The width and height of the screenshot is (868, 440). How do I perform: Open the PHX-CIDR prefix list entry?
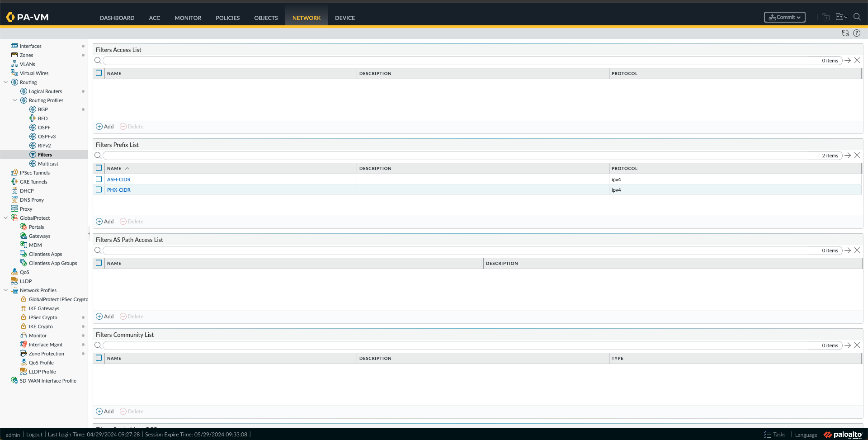[x=118, y=189]
